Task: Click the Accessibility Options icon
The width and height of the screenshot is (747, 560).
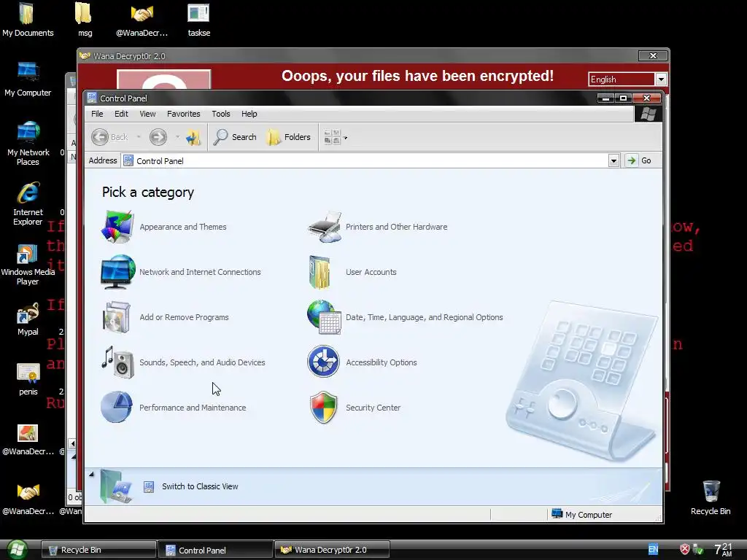Action: 323,362
